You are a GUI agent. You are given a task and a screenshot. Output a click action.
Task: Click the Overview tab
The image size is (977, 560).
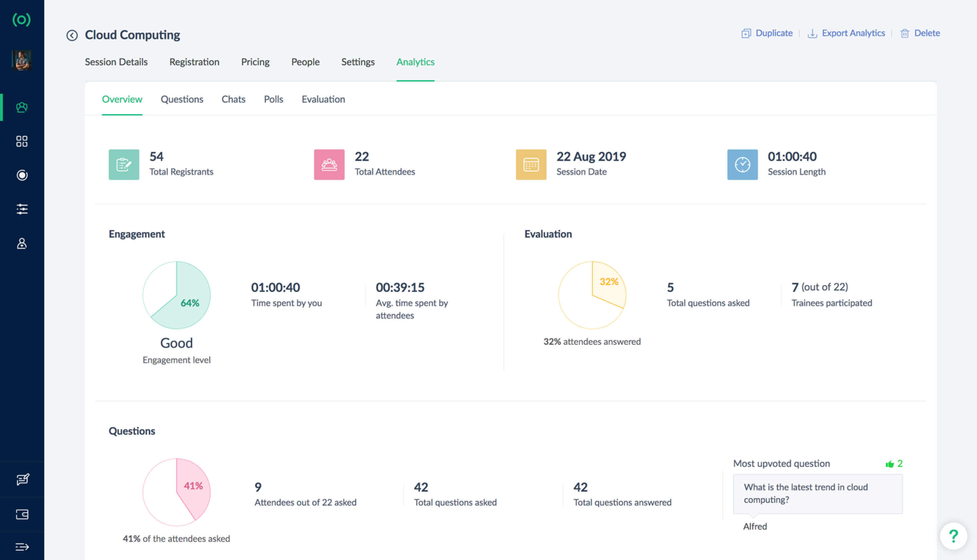[122, 99]
